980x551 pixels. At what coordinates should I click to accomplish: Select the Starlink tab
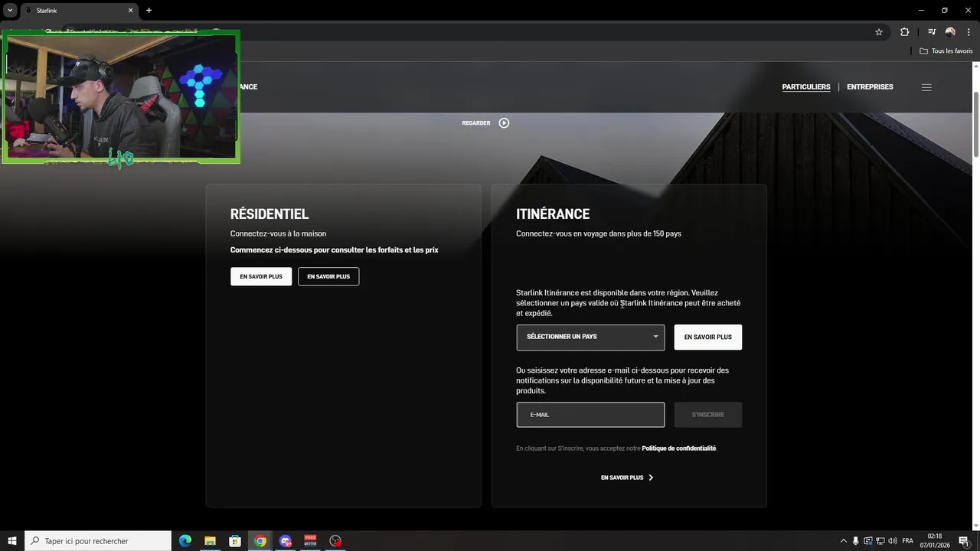[80, 11]
